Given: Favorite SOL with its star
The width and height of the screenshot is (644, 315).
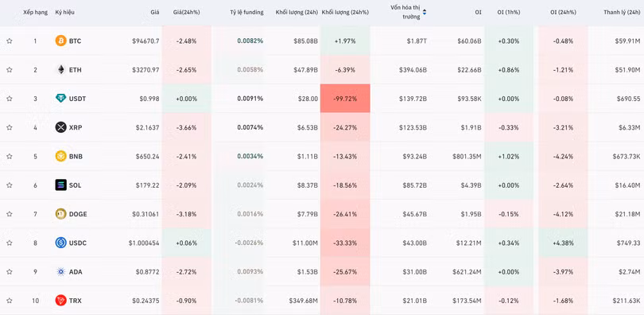Looking at the screenshot, I should coord(9,185).
